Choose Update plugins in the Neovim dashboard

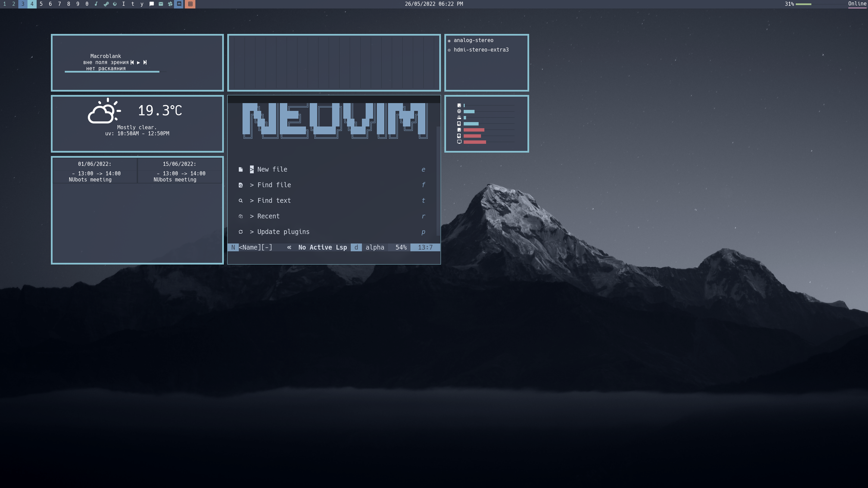[332, 232]
